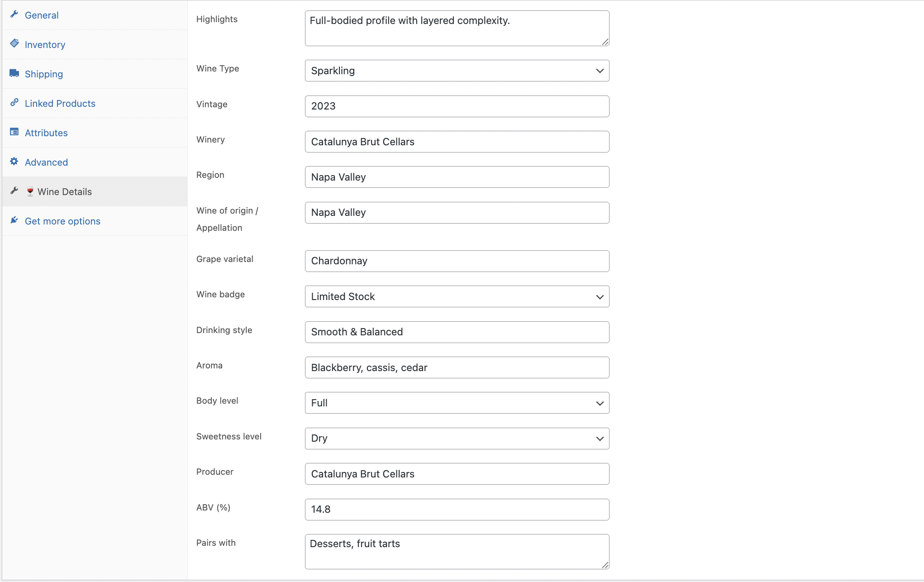Click inside the Highlights textarea
The image size is (924, 582).
(x=457, y=27)
